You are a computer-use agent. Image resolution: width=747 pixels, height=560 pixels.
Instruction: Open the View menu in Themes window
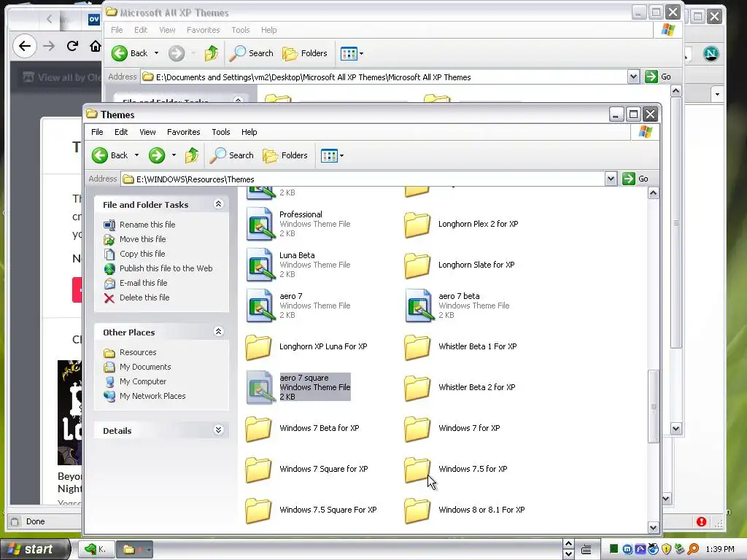click(147, 132)
